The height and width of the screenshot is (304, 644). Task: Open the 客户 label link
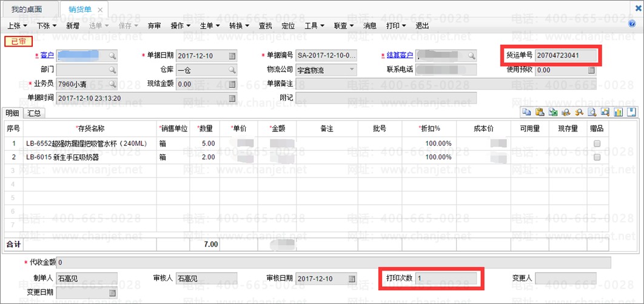47,55
